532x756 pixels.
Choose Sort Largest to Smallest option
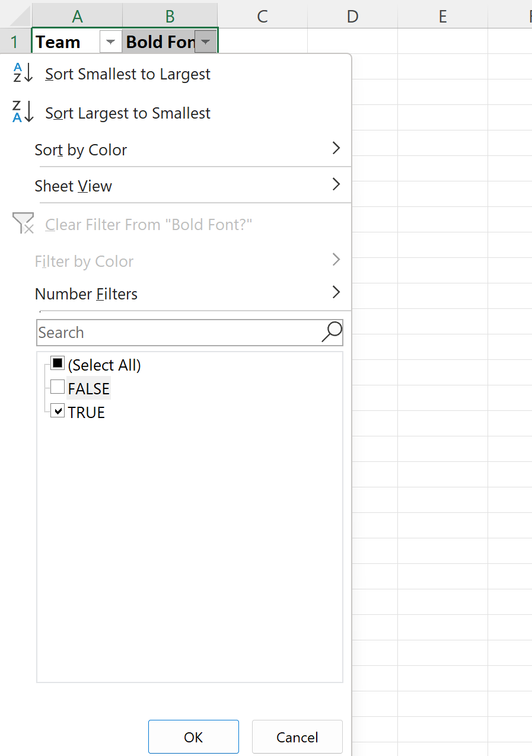point(128,113)
